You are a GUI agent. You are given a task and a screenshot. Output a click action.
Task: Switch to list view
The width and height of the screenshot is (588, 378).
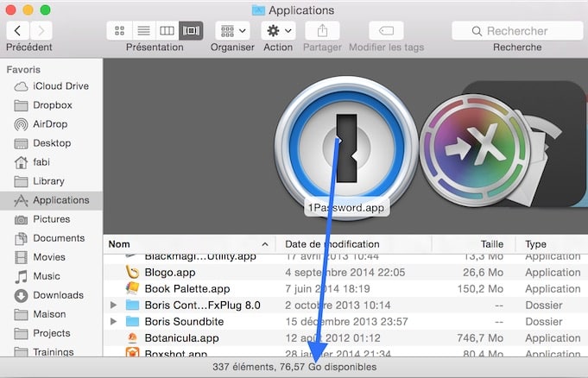coord(143,31)
